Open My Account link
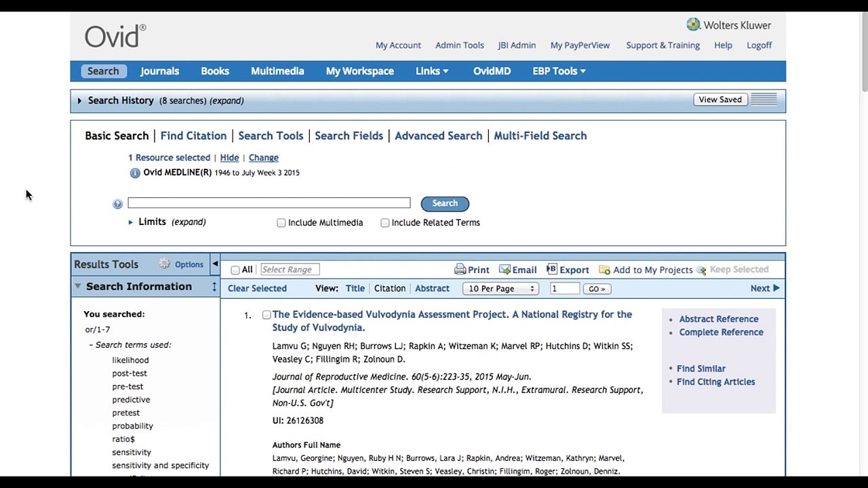The image size is (868, 488). tap(398, 45)
